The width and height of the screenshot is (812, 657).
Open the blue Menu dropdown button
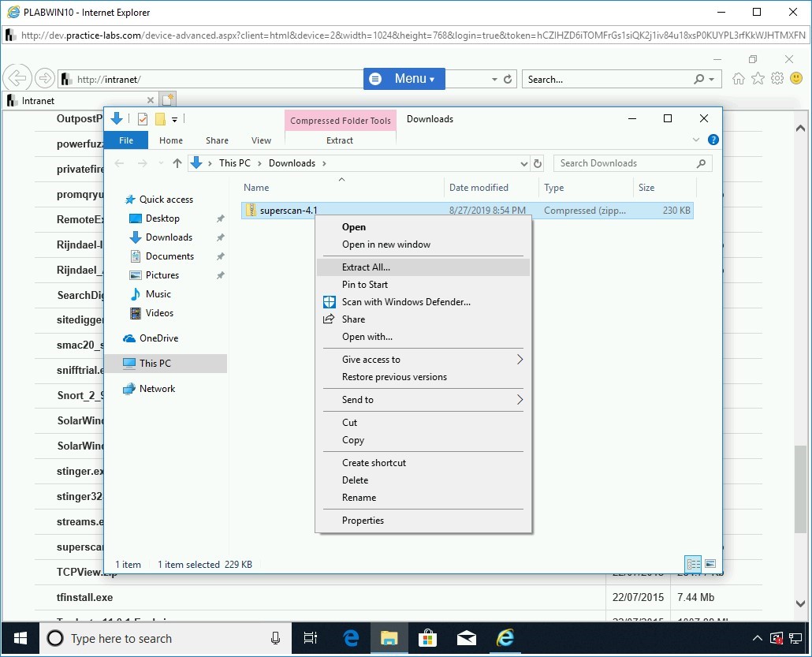click(404, 79)
